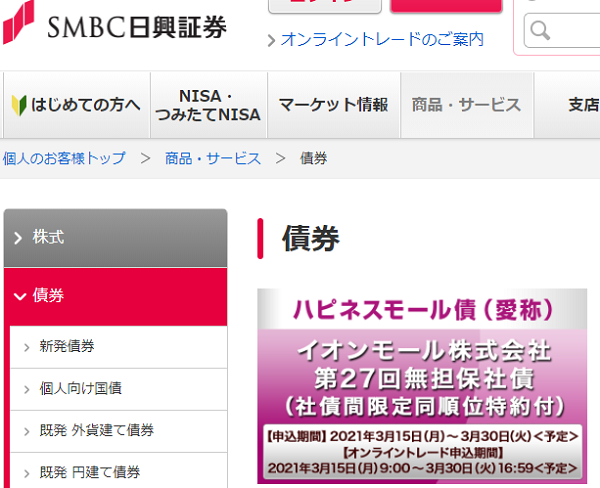The height and width of the screenshot is (488, 600).
Task: Click the SMBC日興証券 logo
Action: [115, 23]
